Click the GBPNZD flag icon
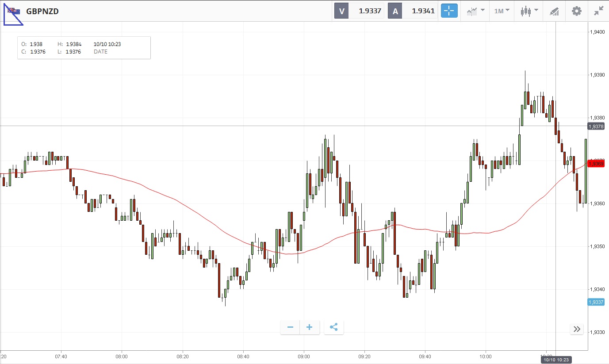The image size is (609, 364). [13, 11]
